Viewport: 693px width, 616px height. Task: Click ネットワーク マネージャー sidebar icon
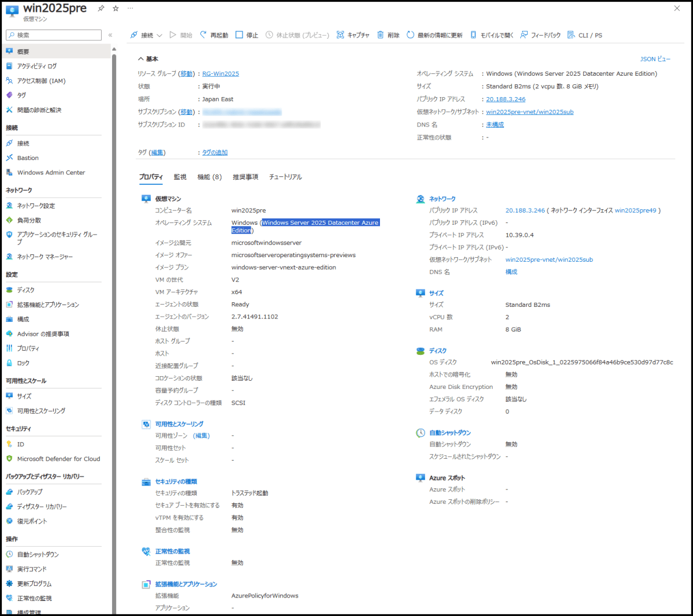click(9, 257)
